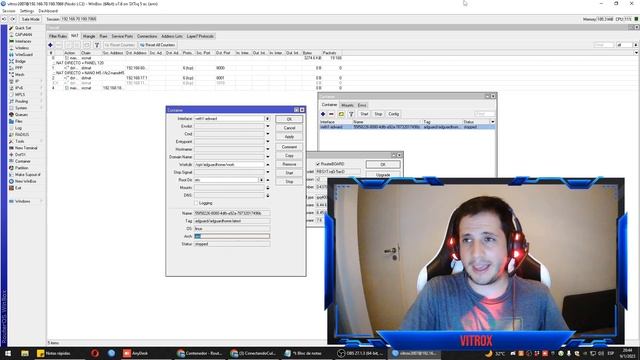The height and width of the screenshot is (360, 640).
Task: Switch to Connections tab
Action: pos(147,36)
